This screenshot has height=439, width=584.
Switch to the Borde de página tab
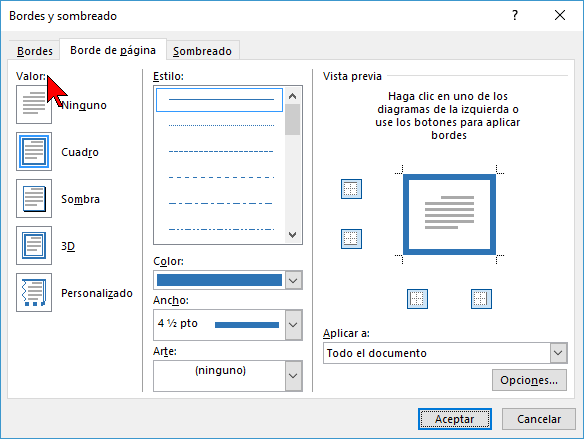[x=113, y=50]
